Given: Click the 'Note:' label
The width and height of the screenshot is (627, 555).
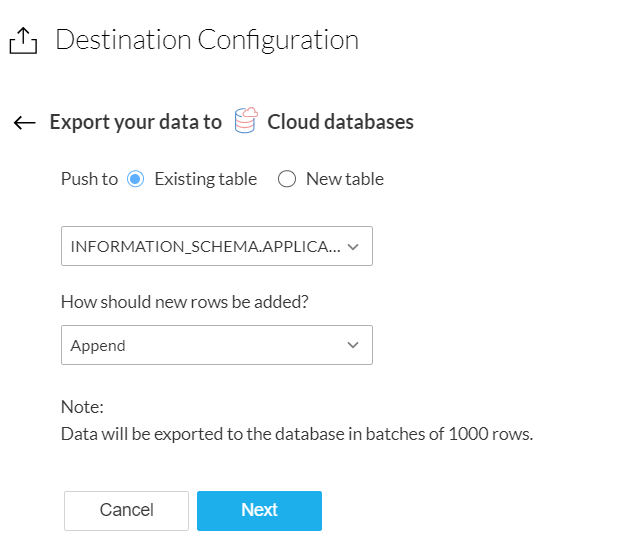Looking at the screenshot, I should coord(82,408).
